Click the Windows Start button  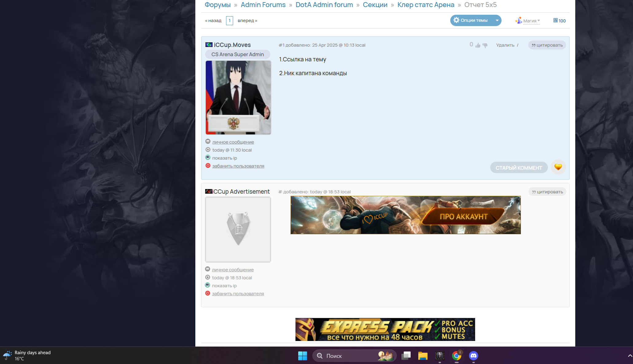click(303, 356)
